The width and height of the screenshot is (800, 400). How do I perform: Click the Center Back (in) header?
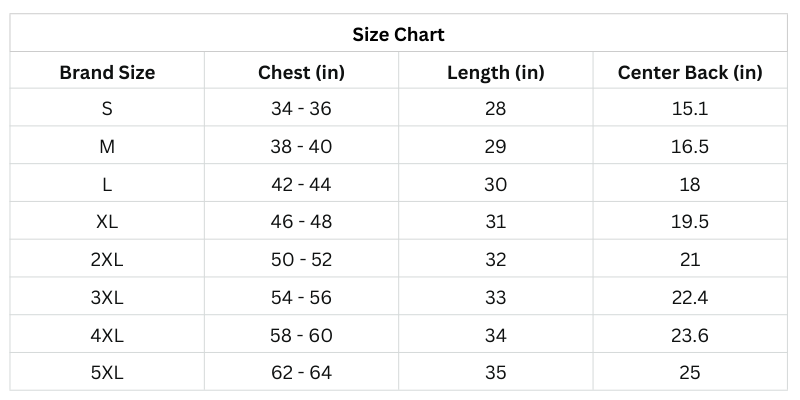[690, 72]
